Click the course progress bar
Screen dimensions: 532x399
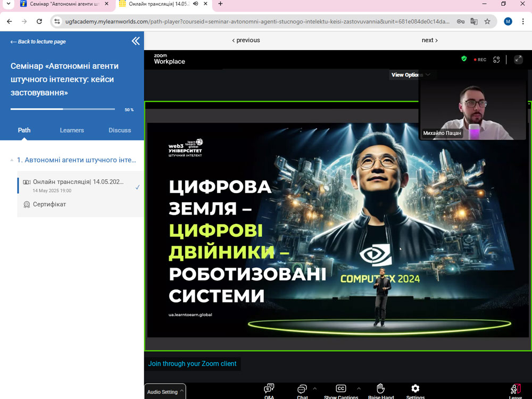pyautogui.click(x=63, y=109)
